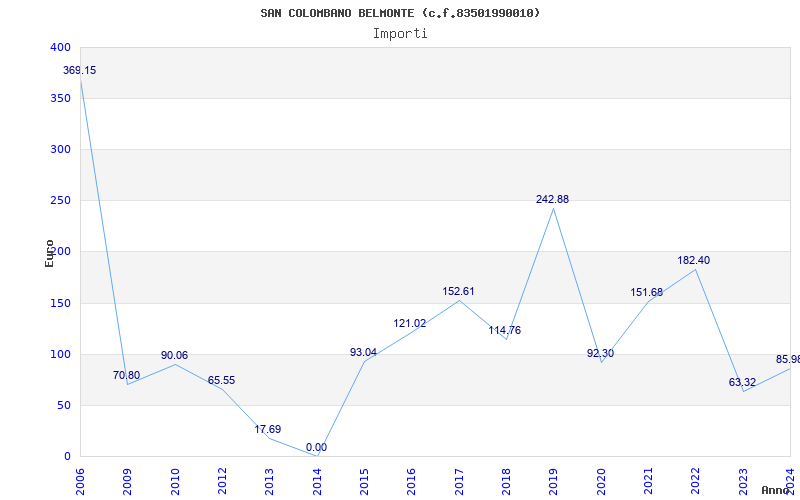
Task: Click the 152.61 data label
Action: [458, 291]
